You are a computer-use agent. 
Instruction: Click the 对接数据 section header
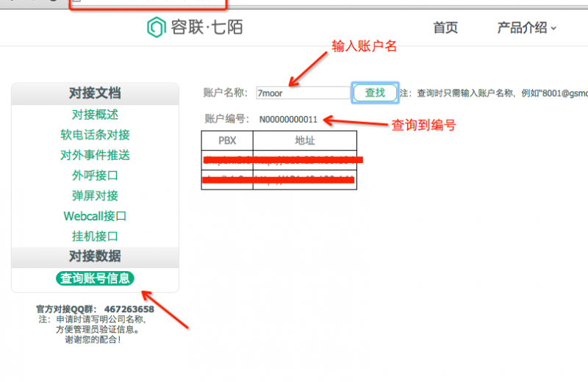95,257
